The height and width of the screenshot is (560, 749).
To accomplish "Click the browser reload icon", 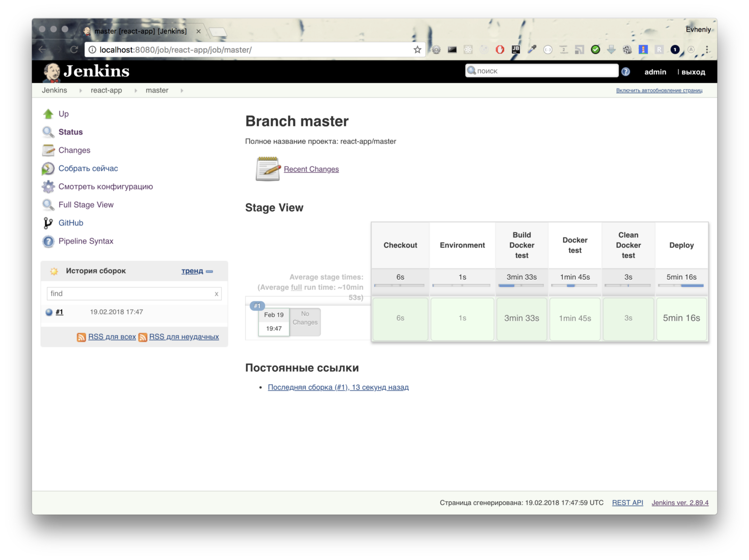I will (x=74, y=50).
